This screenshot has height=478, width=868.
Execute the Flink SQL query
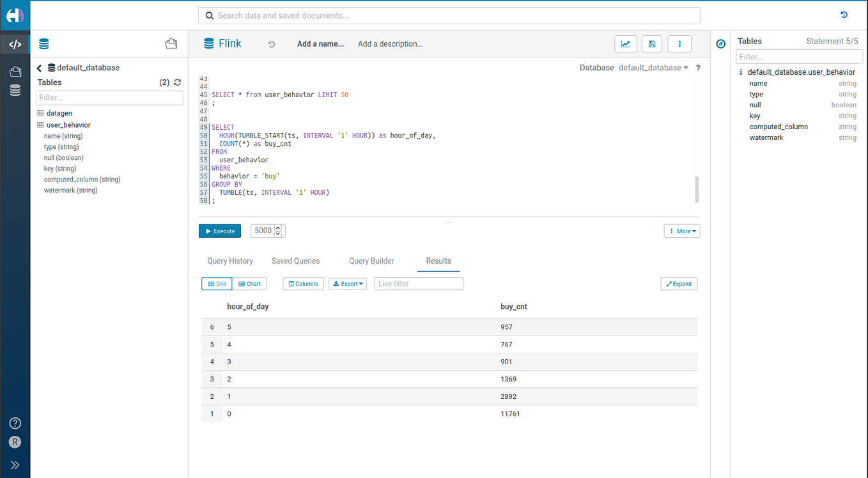[219, 231]
